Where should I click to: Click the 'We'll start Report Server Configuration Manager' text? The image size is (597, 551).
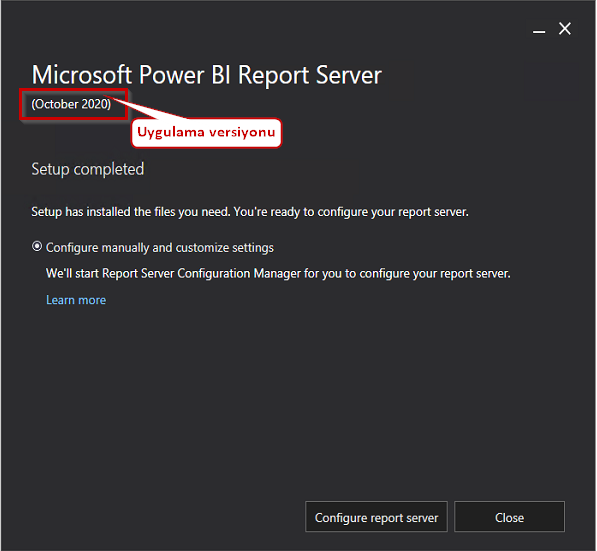[x=278, y=273]
